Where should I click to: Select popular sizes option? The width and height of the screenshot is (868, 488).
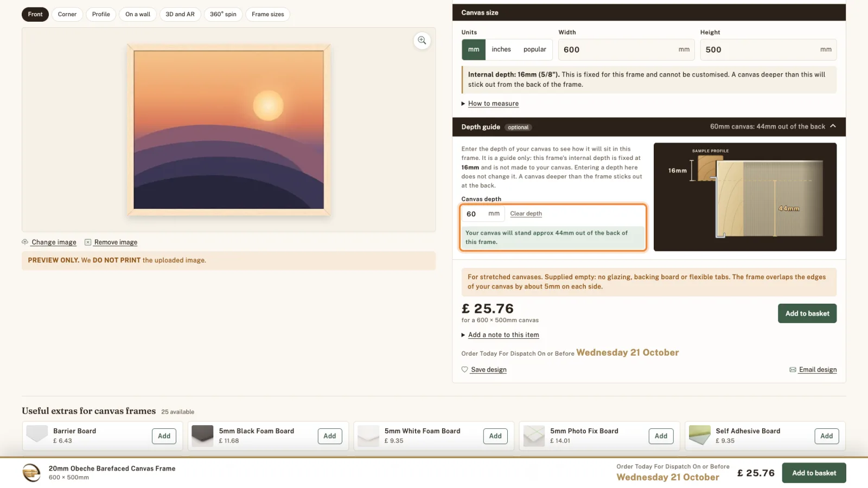pyautogui.click(x=535, y=49)
